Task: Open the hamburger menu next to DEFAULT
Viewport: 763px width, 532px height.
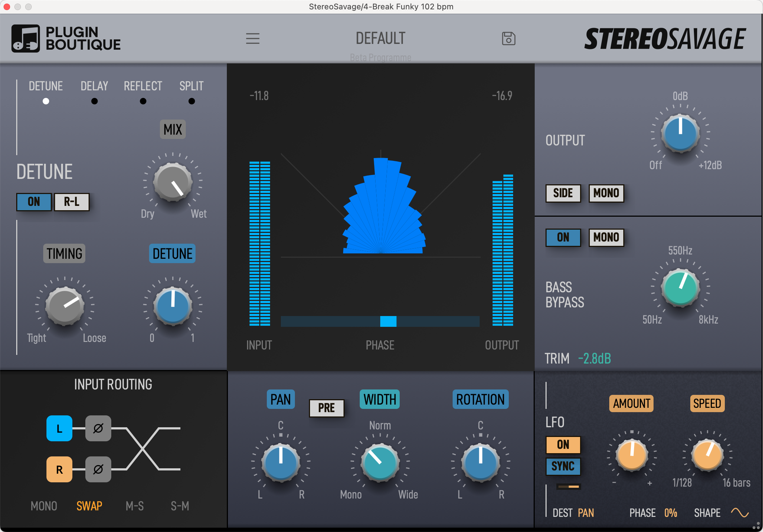Action: point(253,39)
